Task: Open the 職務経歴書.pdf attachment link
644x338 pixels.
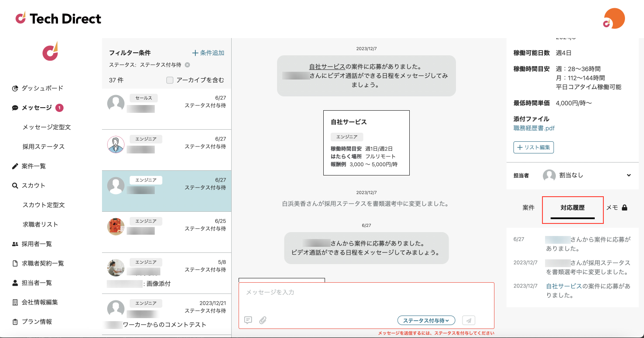Action: [534, 128]
